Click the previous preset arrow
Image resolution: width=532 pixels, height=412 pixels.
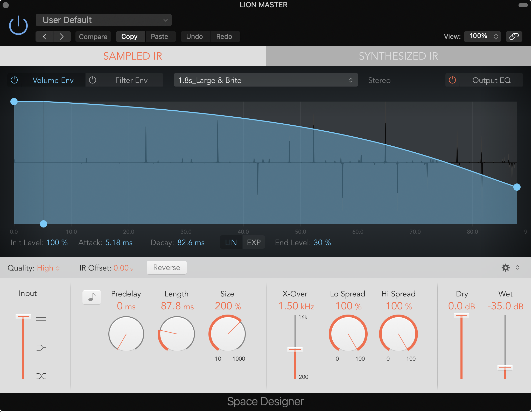tap(44, 37)
